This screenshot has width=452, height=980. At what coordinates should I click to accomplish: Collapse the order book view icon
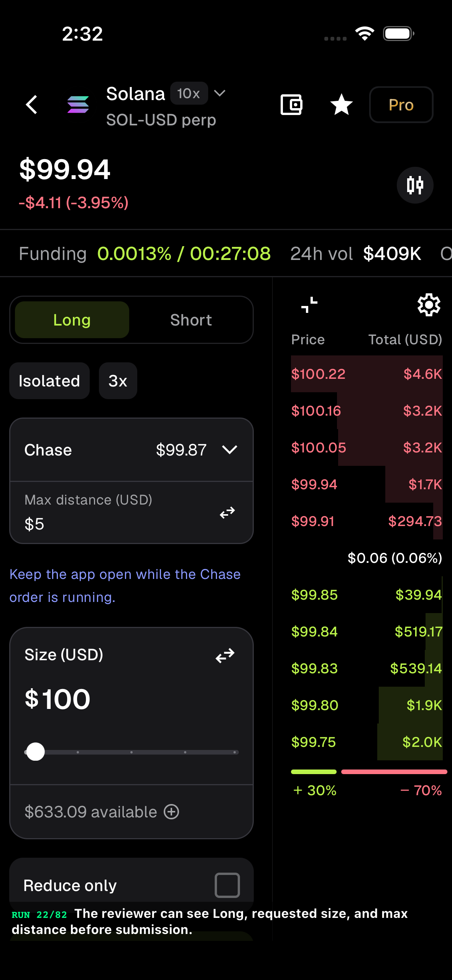point(309,305)
